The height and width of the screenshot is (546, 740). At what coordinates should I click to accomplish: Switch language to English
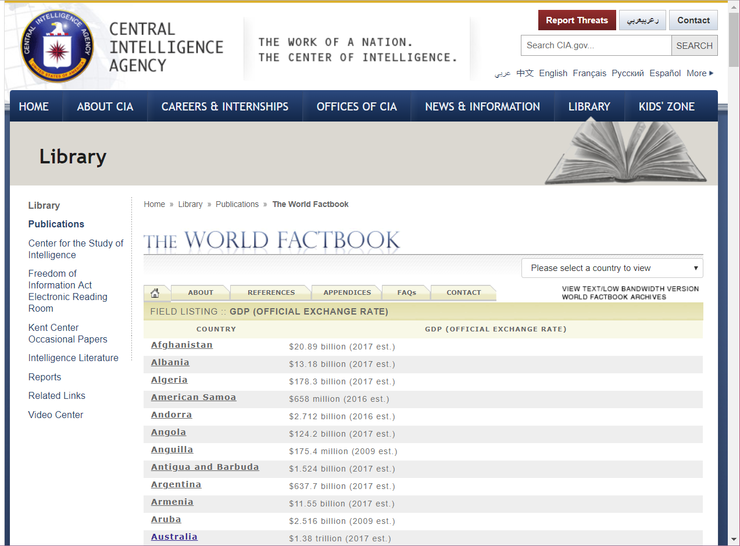(553, 73)
